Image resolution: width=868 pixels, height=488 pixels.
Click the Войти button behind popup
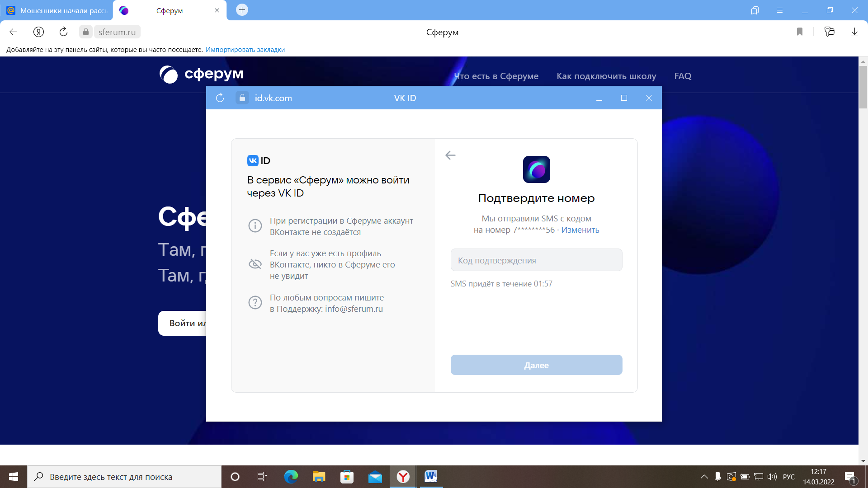pos(182,323)
